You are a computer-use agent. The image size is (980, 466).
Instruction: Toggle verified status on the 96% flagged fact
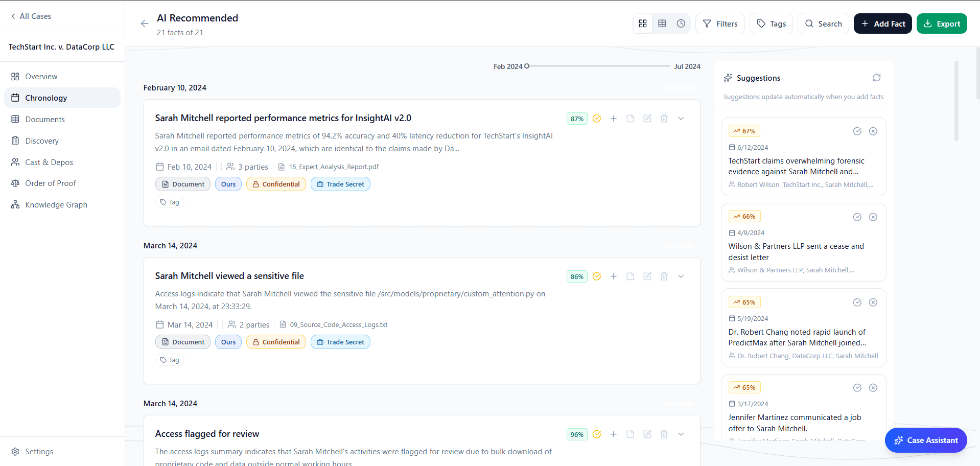pyautogui.click(x=597, y=434)
